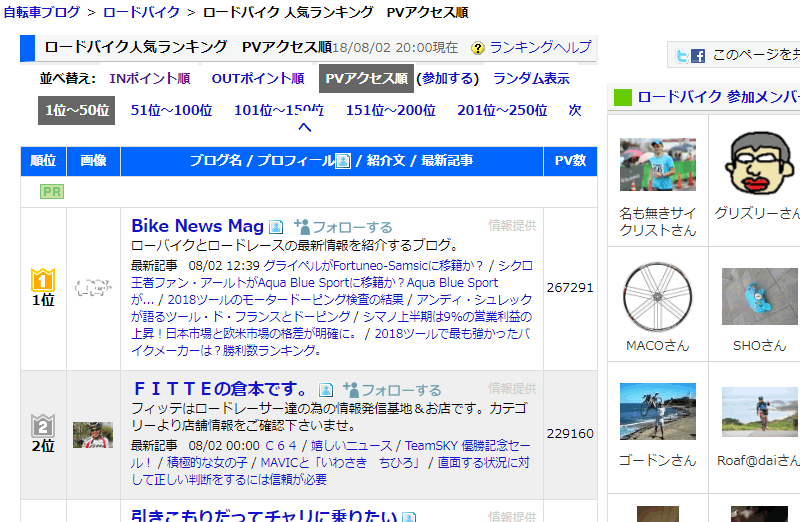Open article MAVICと「いわさき ちひろ」

341,463
